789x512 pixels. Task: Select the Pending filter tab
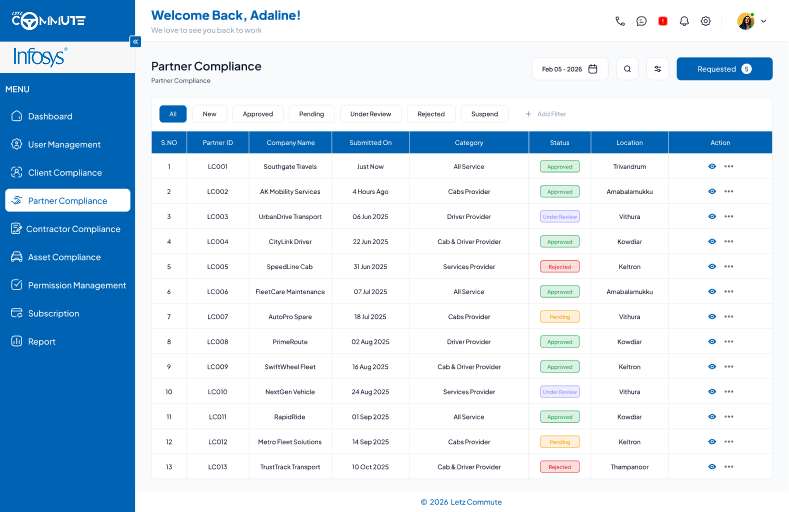coord(311,114)
